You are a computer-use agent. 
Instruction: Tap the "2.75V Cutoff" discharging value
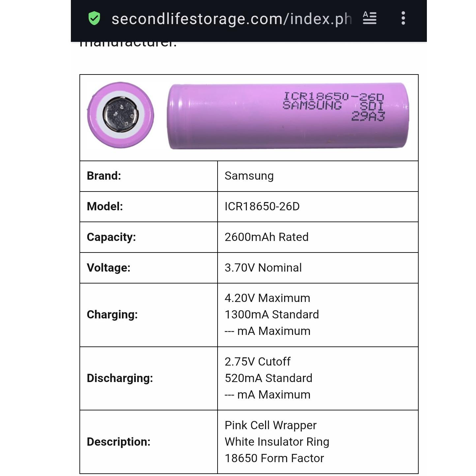[257, 362]
